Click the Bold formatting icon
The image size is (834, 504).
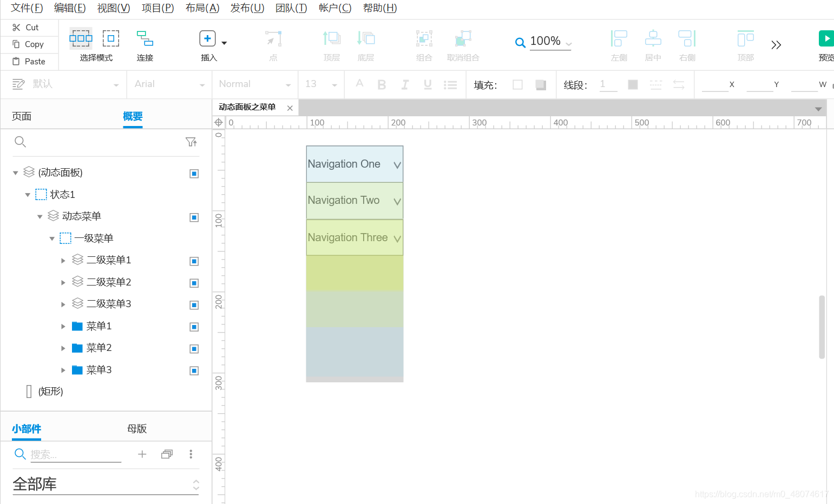[382, 84]
